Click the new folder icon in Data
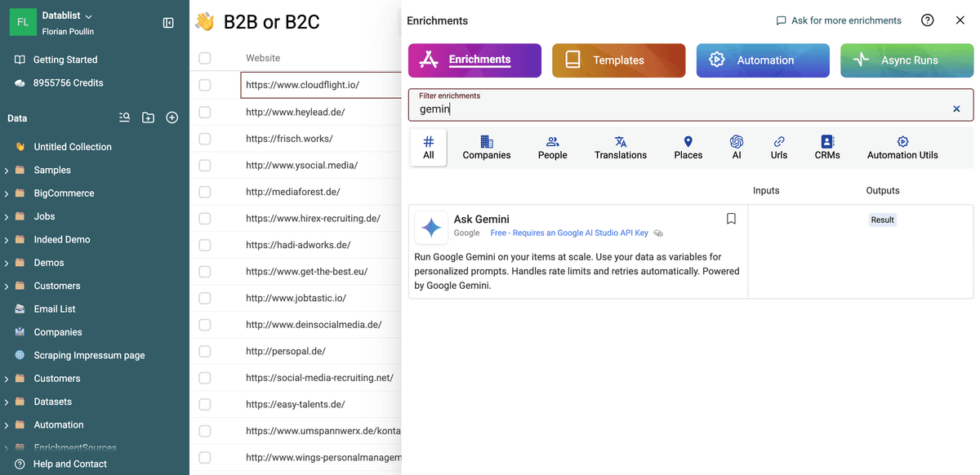This screenshot has width=980, height=475. click(148, 118)
